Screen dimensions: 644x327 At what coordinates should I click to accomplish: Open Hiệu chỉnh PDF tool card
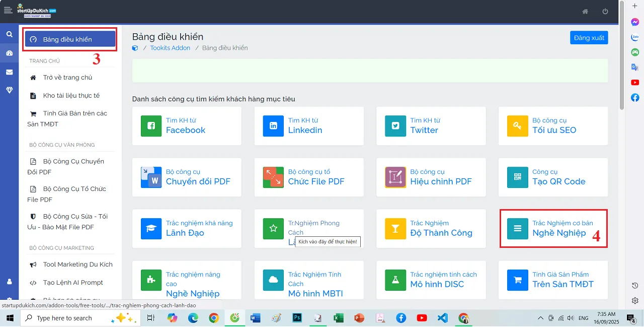[x=431, y=177]
